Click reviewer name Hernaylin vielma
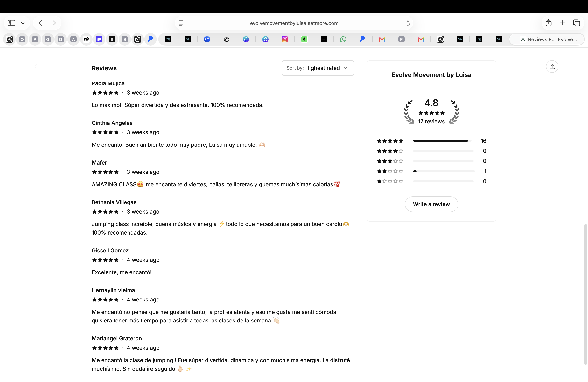 pyautogui.click(x=113, y=290)
